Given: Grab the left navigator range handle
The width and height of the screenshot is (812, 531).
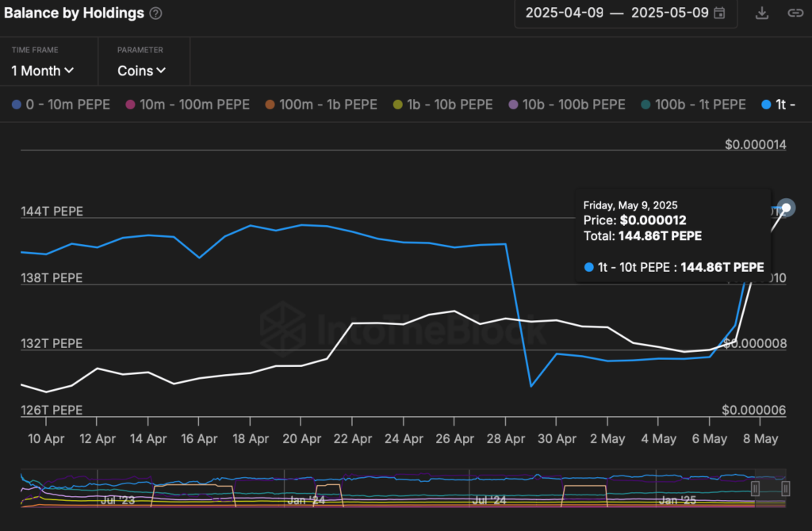Looking at the screenshot, I should 756,489.
